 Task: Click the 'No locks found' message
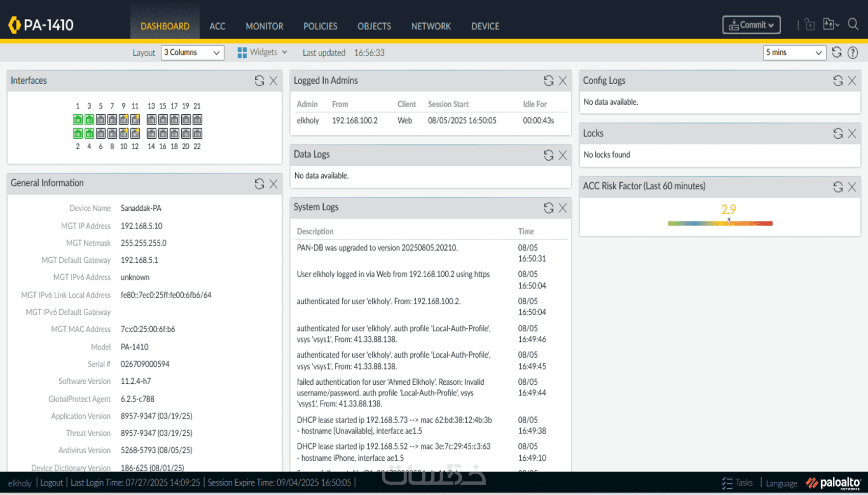607,155
